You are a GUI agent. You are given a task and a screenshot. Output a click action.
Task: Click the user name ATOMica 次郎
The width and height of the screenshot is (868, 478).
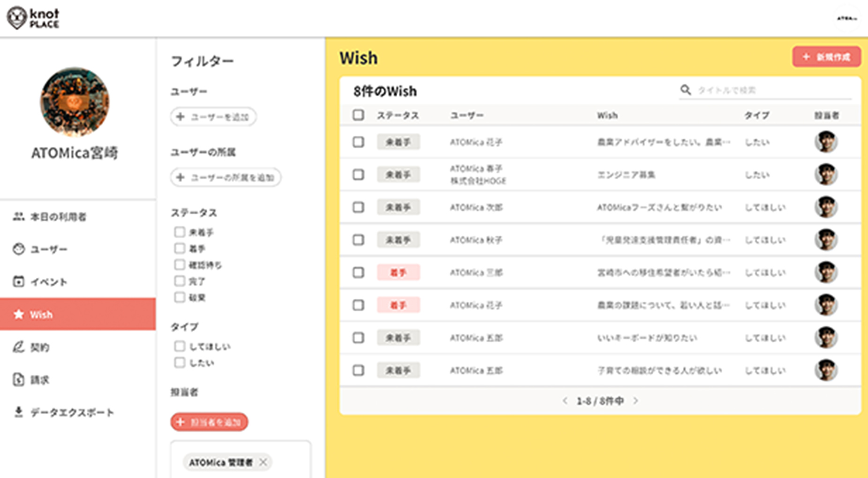476,207
